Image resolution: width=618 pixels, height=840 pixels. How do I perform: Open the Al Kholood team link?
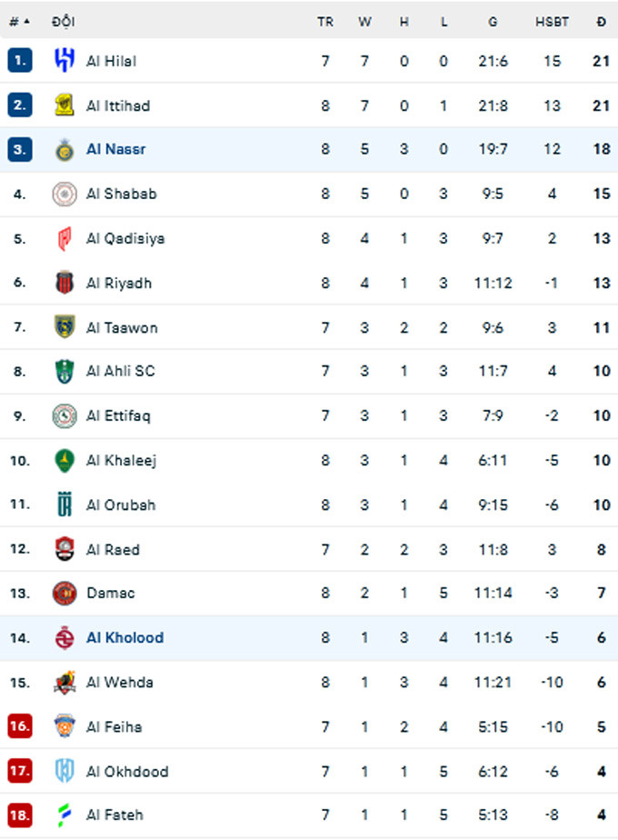point(125,637)
